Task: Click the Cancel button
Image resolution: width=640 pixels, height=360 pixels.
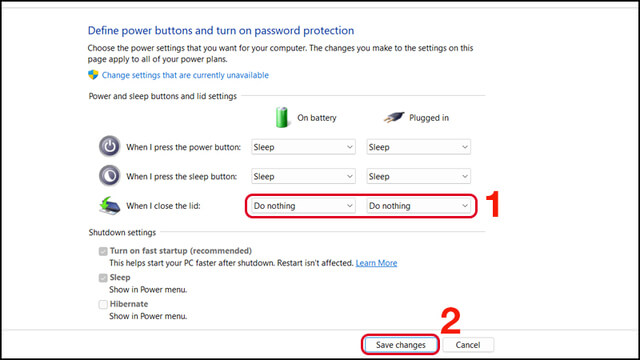Action: pyautogui.click(x=468, y=345)
